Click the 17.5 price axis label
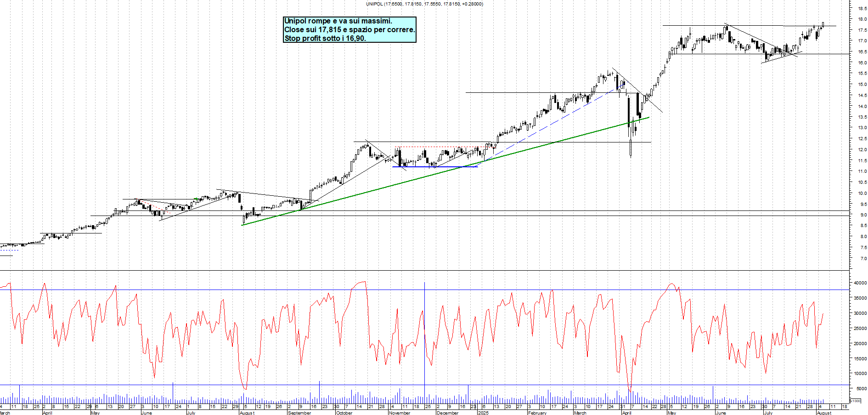868x415 pixels. (862, 30)
